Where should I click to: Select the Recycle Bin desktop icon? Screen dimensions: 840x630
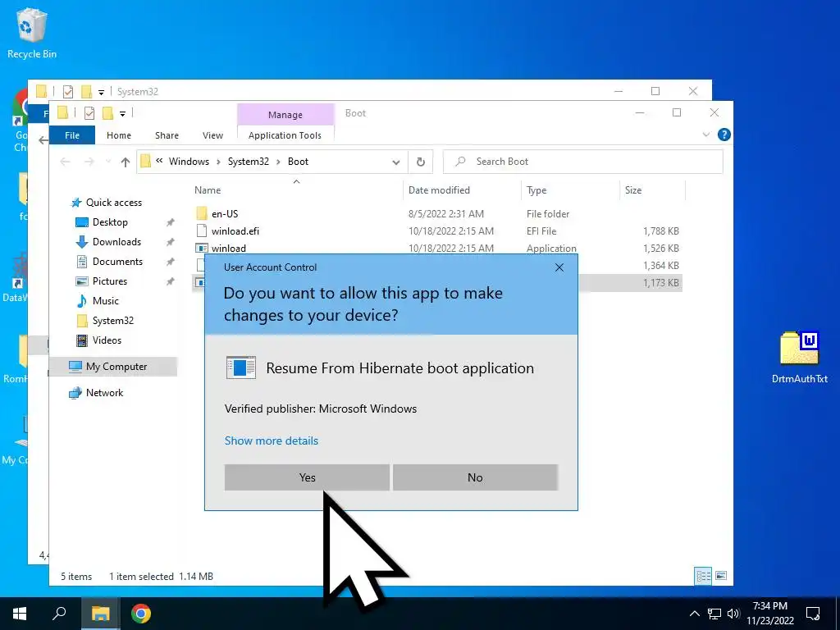tap(32, 33)
